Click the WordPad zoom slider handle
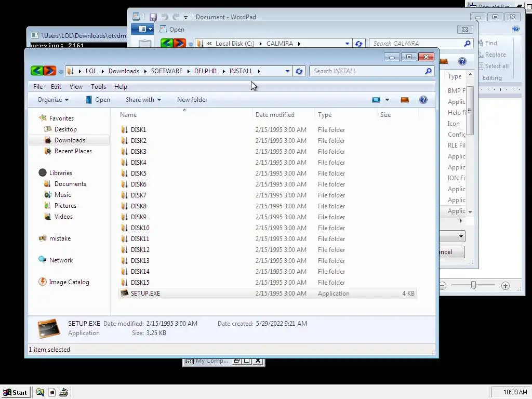The height and width of the screenshot is (399, 532). (473, 286)
